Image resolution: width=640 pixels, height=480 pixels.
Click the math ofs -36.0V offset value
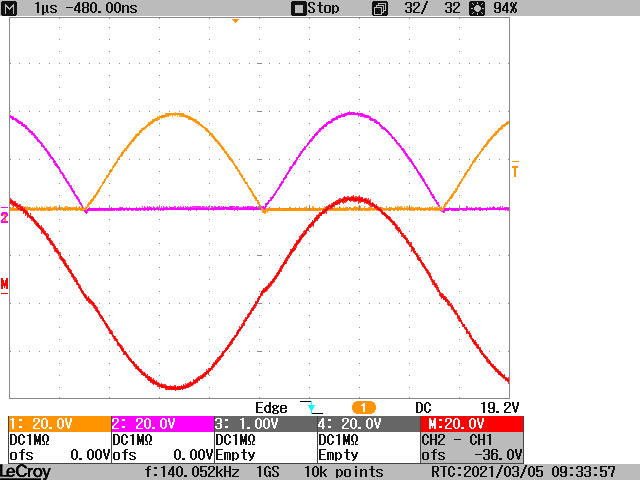[472, 455]
